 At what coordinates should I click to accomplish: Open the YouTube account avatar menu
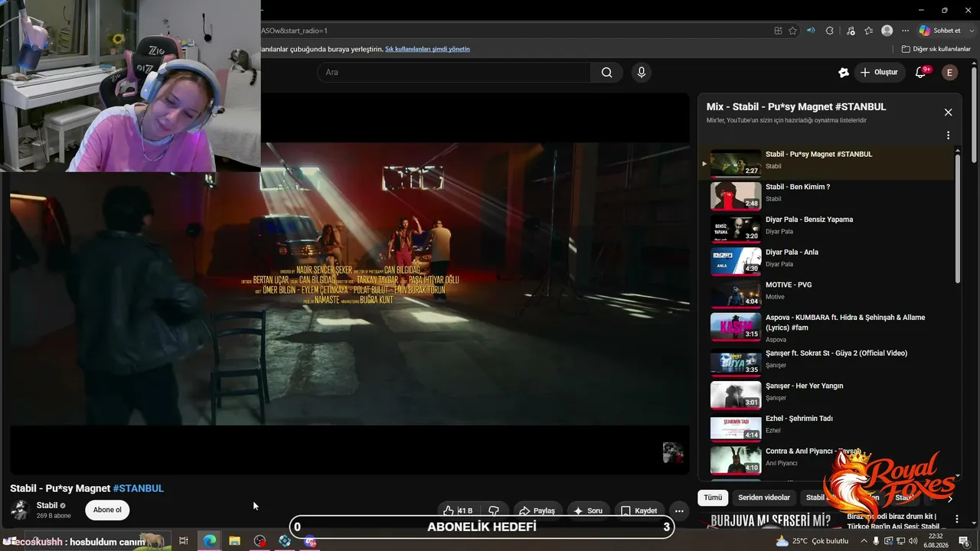pyautogui.click(x=949, y=73)
